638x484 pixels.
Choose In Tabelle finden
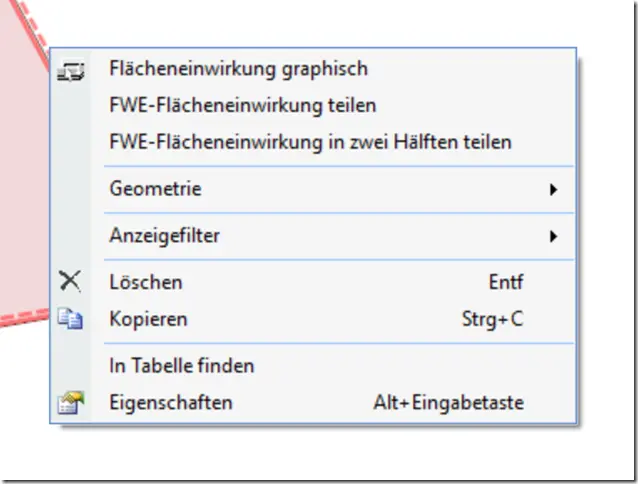[312, 366]
